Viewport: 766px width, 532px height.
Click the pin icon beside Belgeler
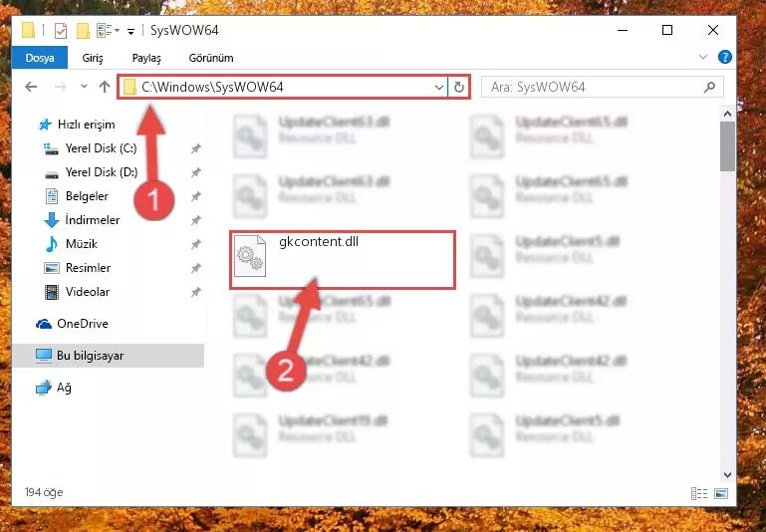(x=196, y=196)
